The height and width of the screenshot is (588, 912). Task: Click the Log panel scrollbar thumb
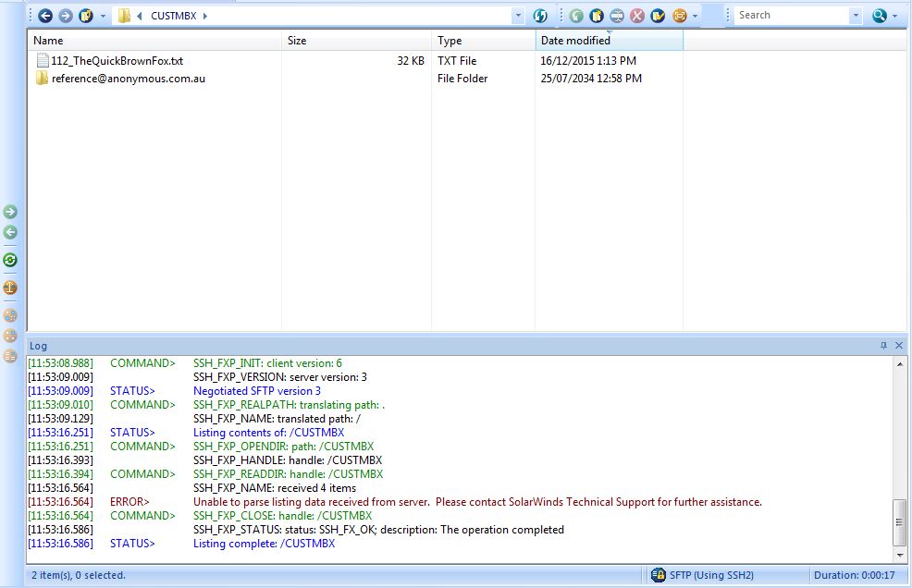(x=900, y=521)
